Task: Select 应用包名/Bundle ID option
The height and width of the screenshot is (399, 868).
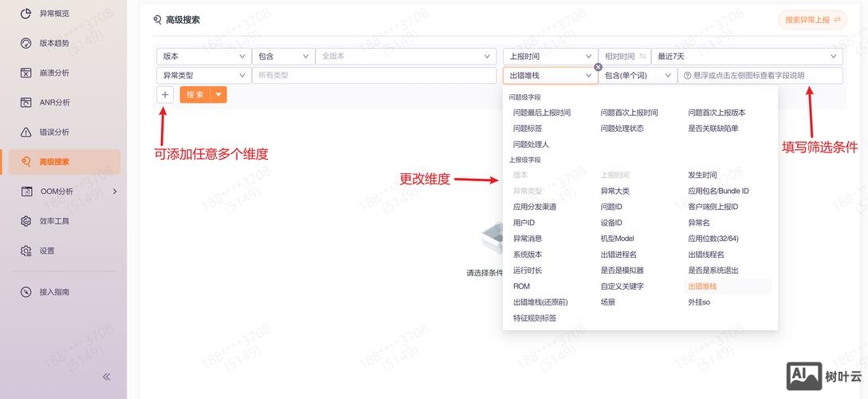Action: click(718, 192)
